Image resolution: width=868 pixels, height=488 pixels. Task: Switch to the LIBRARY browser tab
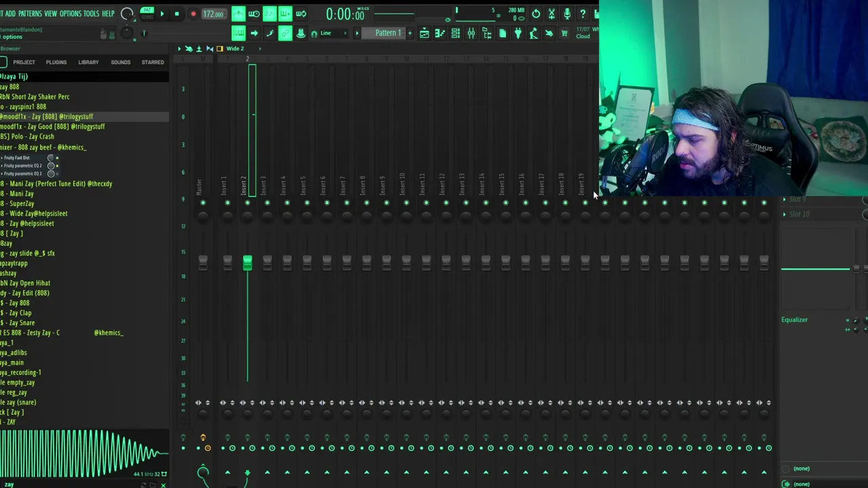[x=88, y=62]
